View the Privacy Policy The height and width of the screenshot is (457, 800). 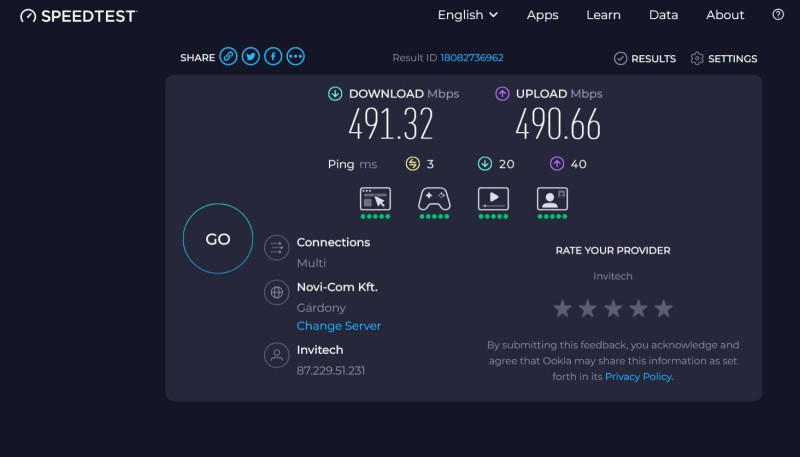(638, 376)
